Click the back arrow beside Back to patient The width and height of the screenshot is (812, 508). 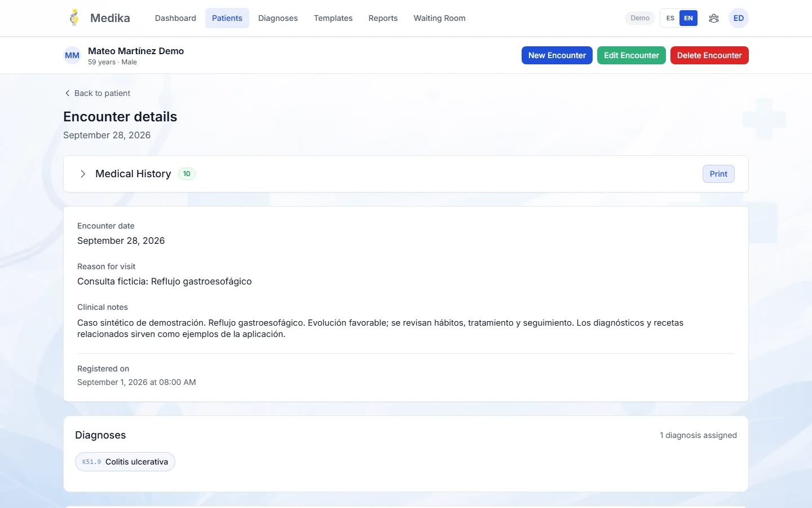coord(67,93)
